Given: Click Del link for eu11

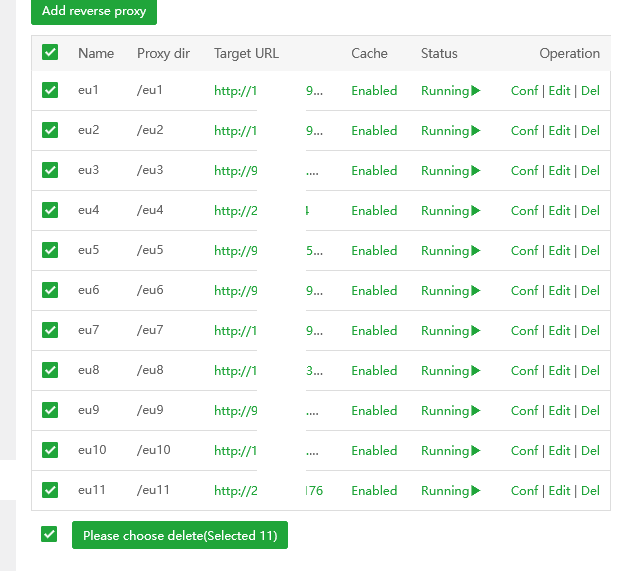Looking at the screenshot, I should point(590,491).
